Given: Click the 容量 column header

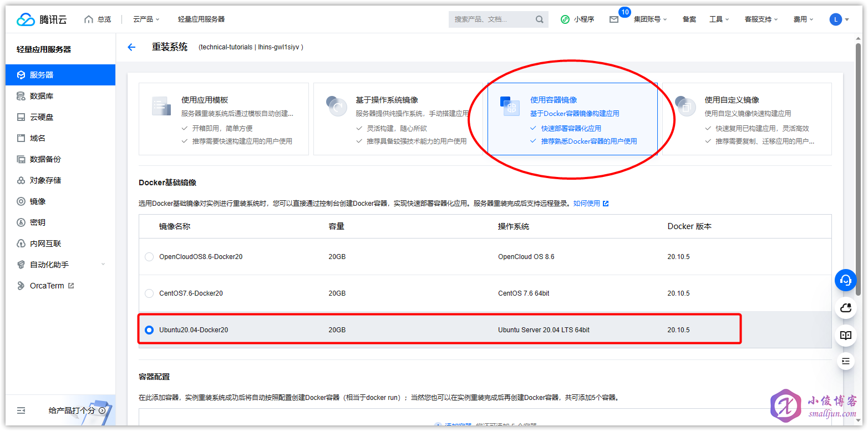Looking at the screenshot, I should click(x=337, y=226).
